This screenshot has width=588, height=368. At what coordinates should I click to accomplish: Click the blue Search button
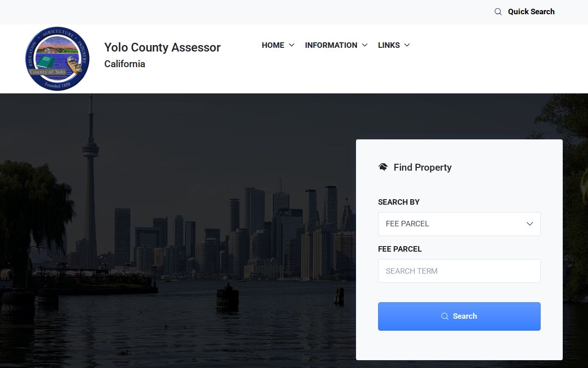459,316
